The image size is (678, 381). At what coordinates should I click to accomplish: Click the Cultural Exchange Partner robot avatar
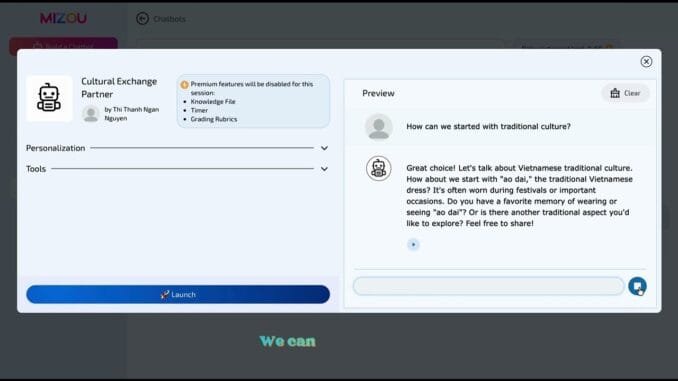pos(49,98)
